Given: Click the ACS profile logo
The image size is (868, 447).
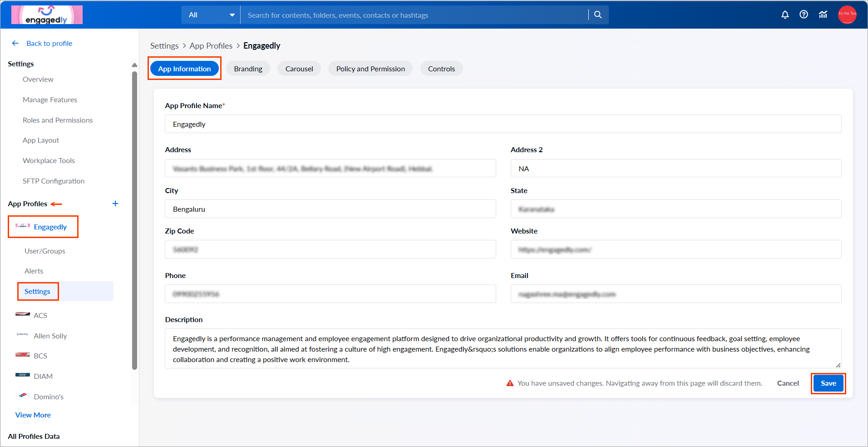Looking at the screenshot, I should (x=23, y=314).
